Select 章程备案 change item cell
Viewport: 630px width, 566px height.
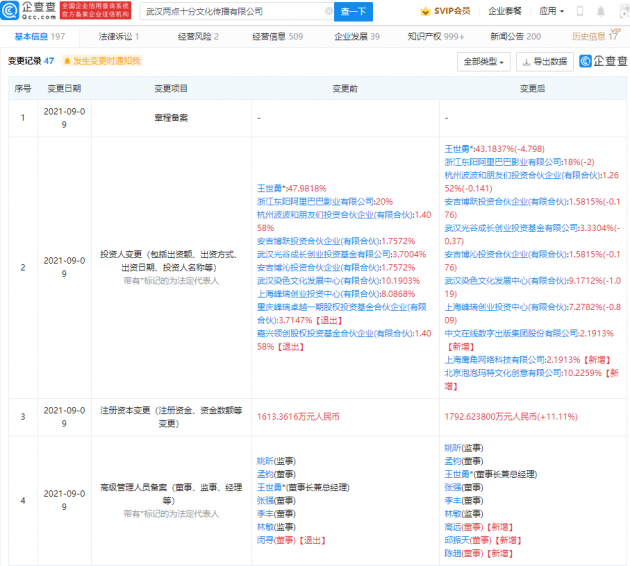point(171,118)
